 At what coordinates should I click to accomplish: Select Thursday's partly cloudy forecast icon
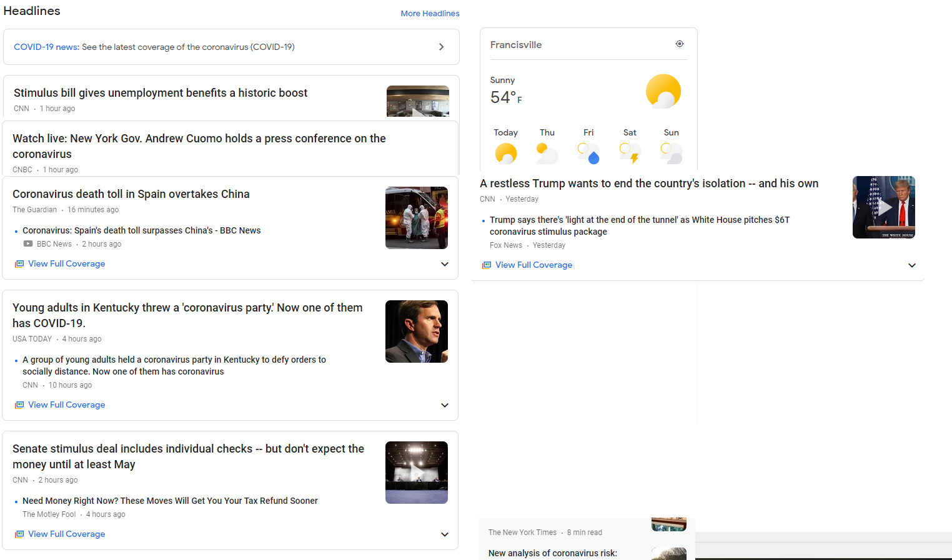coord(547,154)
